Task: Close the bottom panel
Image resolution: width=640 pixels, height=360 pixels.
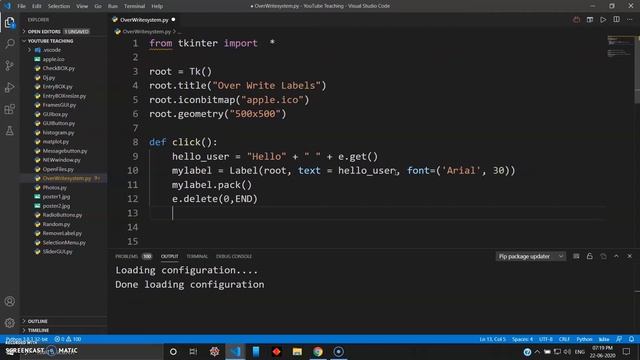Action: pos(629,256)
